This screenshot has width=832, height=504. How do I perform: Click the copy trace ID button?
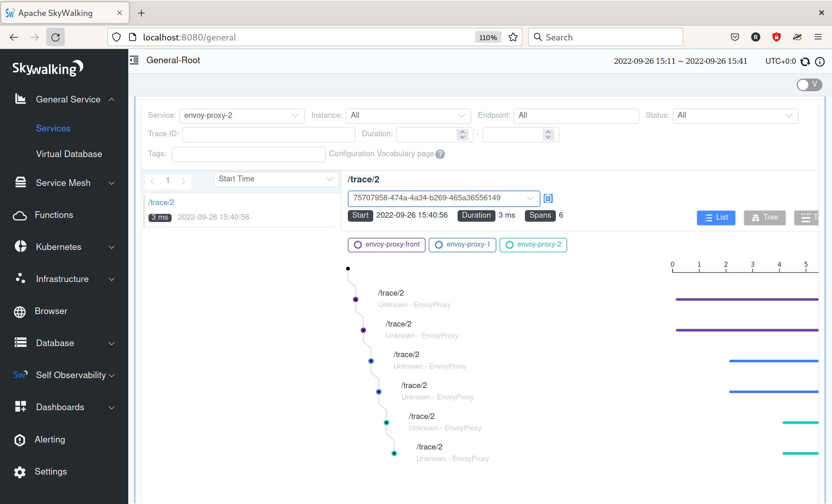click(x=548, y=198)
